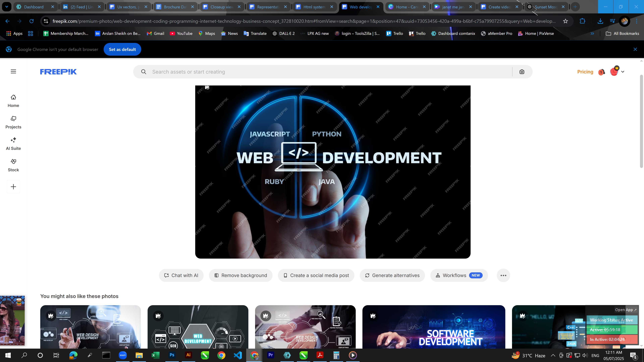Click the page vertical scrollbar
The image size is (644, 362).
[x=641, y=121]
